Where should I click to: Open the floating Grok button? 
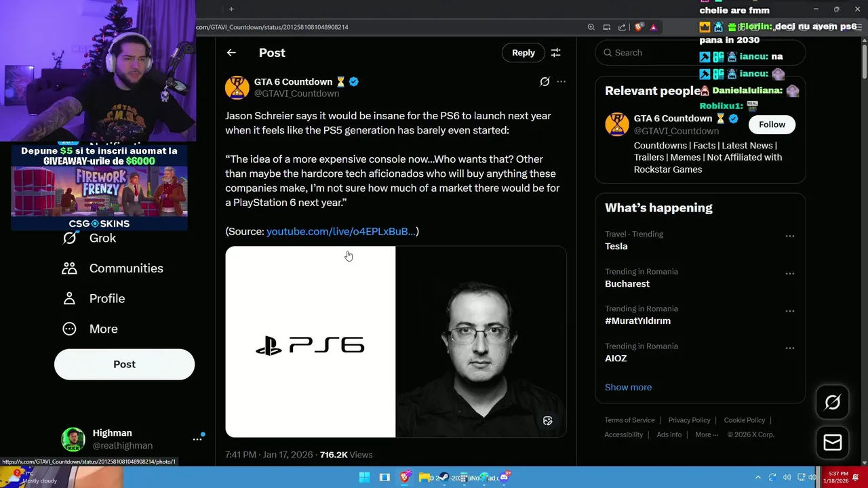tap(833, 403)
